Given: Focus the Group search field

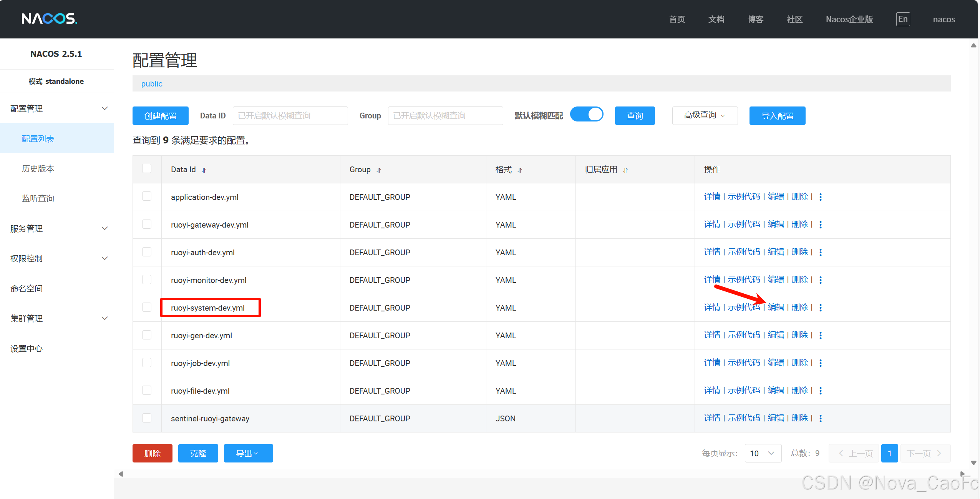Looking at the screenshot, I should 445,115.
